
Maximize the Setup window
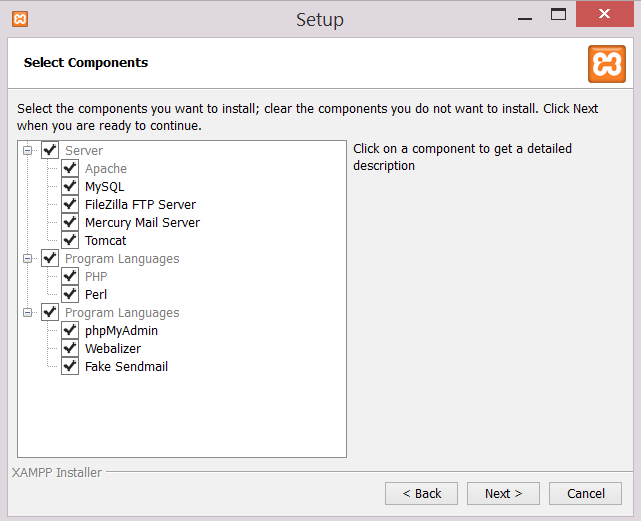point(558,15)
